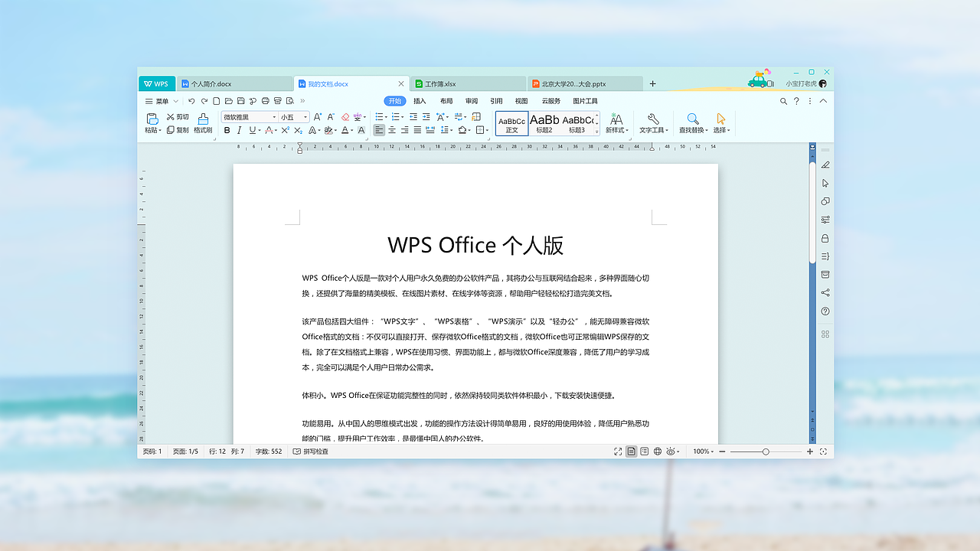
Task: Click the Paste clipboard icon
Action: (152, 119)
